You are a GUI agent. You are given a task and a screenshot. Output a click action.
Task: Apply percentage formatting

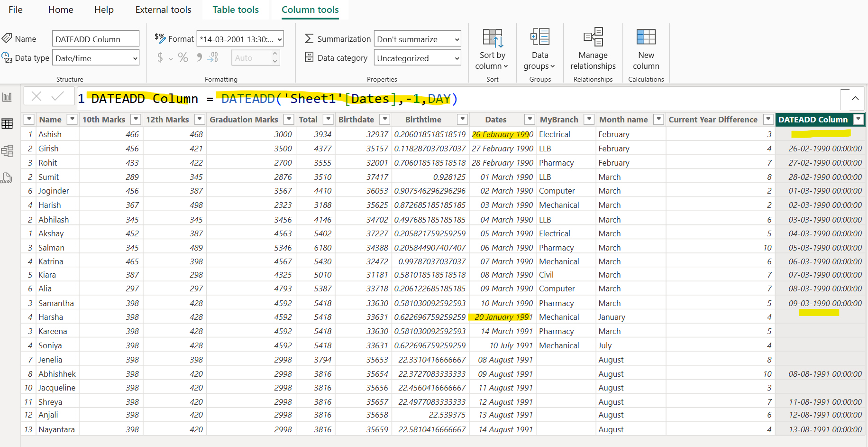(183, 57)
